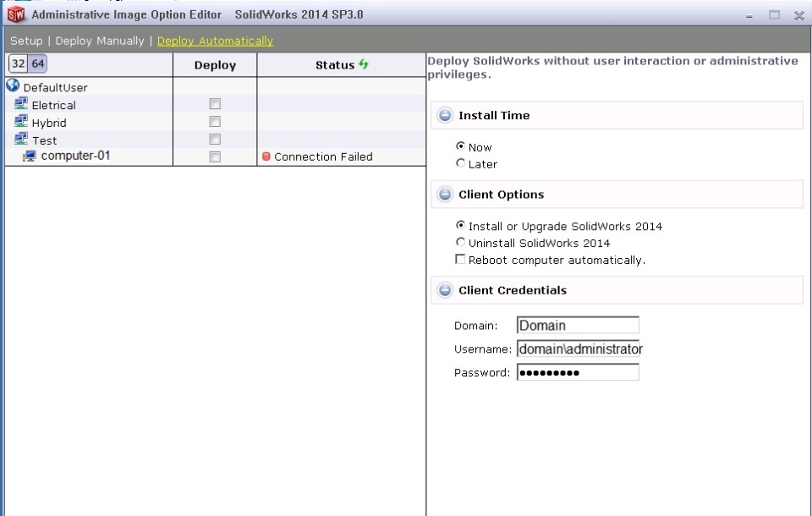The width and height of the screenshot is (812, 516).
Task: Collapse the Client Options section
Action: (x=445, y=195)
